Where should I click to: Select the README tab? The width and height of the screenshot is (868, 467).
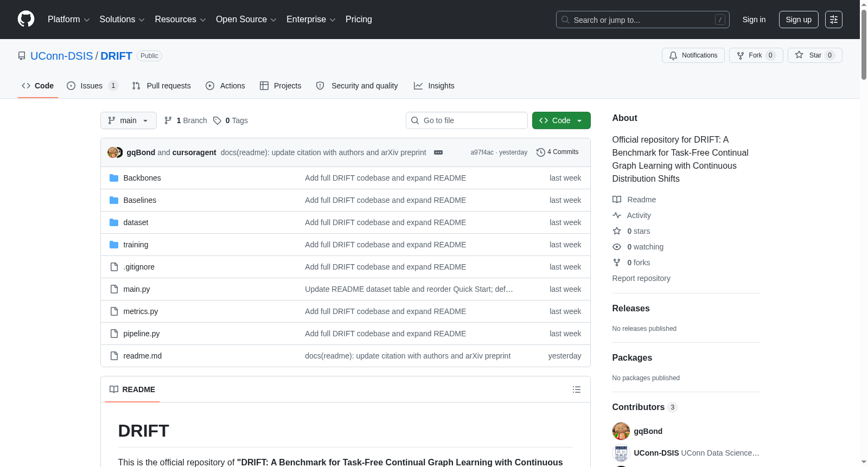(132, 389)
